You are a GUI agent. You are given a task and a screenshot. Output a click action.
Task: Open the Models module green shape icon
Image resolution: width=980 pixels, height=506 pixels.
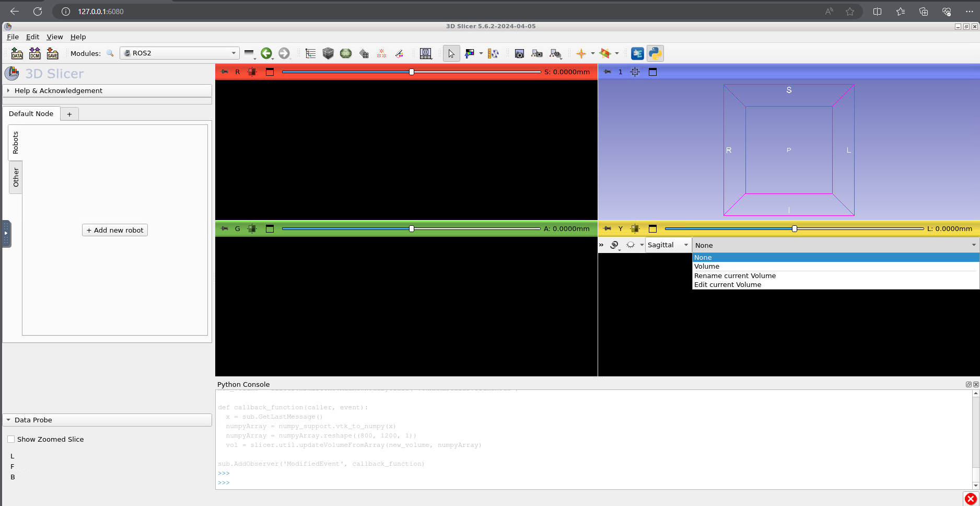[x=346, y=53]
